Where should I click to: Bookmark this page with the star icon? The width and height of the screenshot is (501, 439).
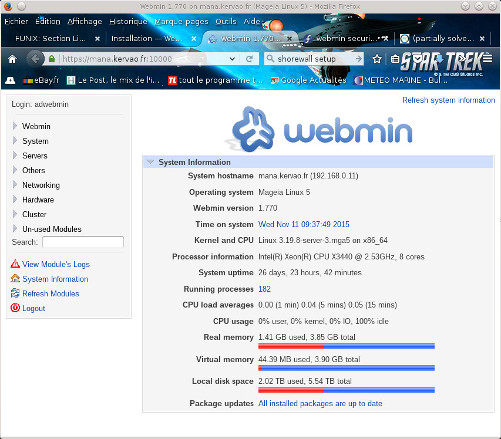tap(377, 59)
